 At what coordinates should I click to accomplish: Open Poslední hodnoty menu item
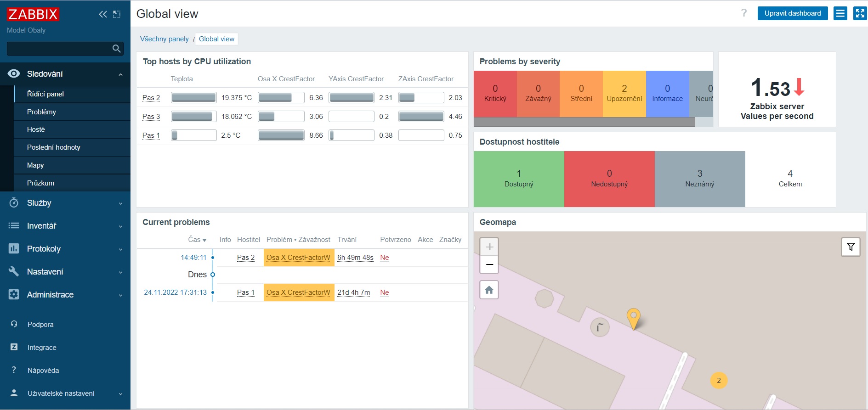72,147
